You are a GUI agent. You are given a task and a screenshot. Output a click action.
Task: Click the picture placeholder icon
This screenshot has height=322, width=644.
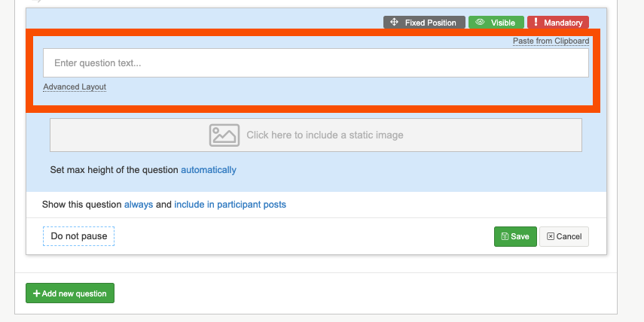[224, 135]
